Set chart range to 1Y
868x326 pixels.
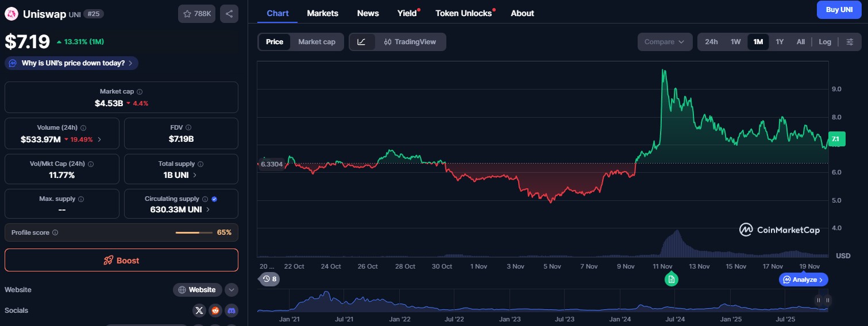[x=780, y=42]
